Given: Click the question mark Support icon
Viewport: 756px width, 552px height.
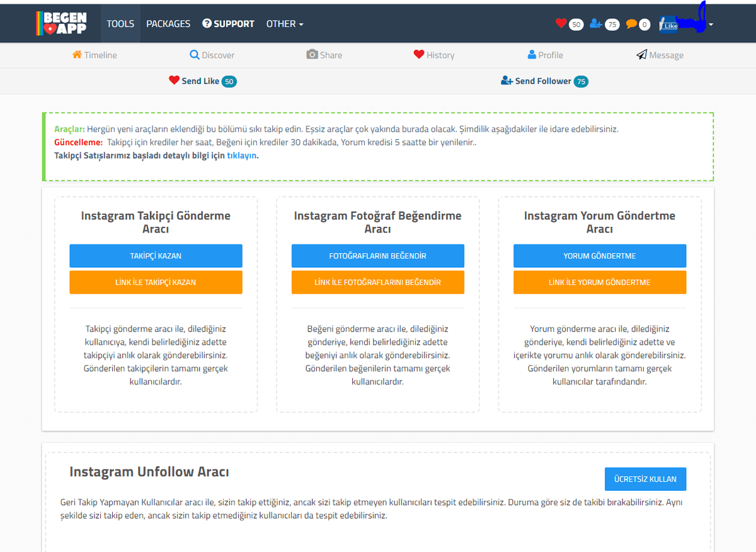Looking at the screenshot, I should (207, 23).
